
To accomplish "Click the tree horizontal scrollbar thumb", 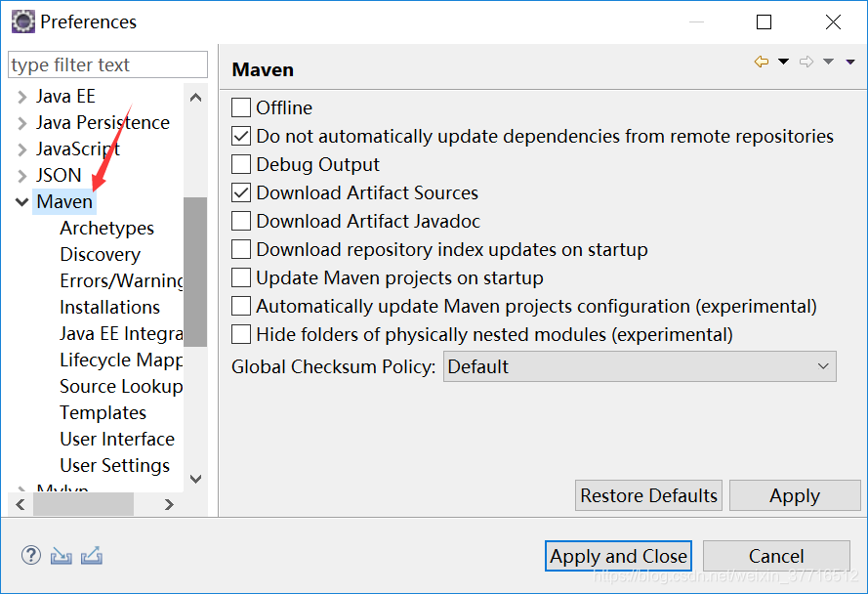I will [84, 504].
